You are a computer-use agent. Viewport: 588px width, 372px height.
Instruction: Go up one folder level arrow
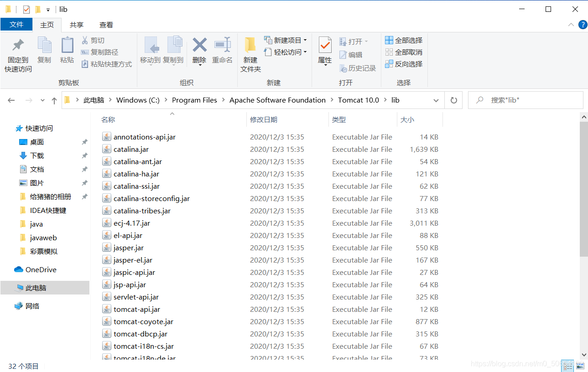tap(54, 100)
